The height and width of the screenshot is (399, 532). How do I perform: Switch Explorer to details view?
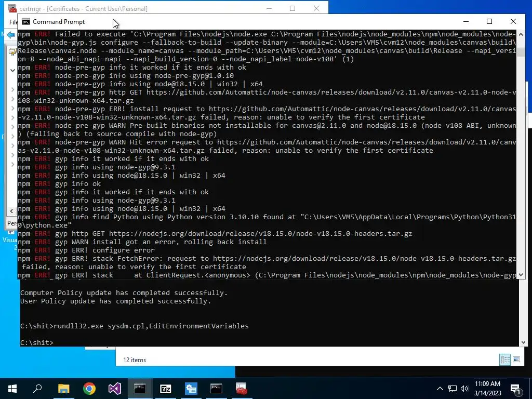505,360
